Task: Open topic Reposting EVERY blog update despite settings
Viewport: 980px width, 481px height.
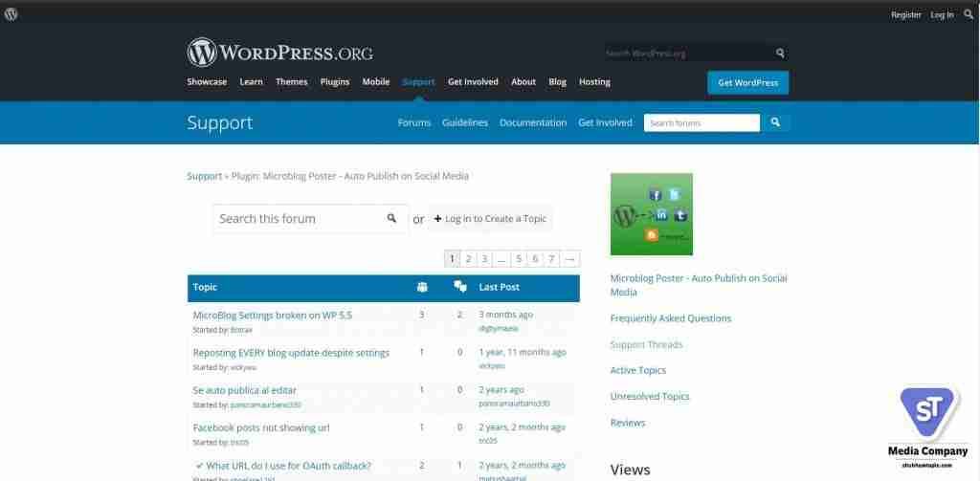Action: pyautogui.click(x=291, y=352)
